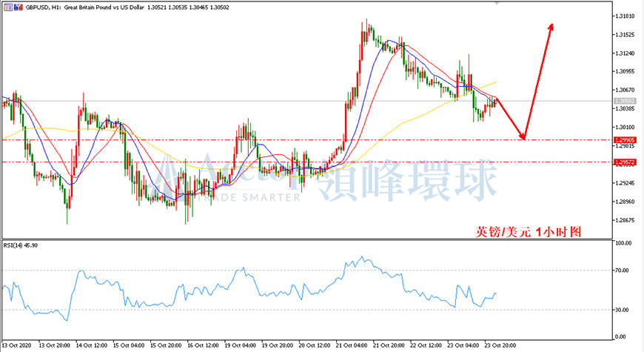The height and width of the screenshot is (352, 644).
Task: Click the current price label 1.30502
Action: 625,102
